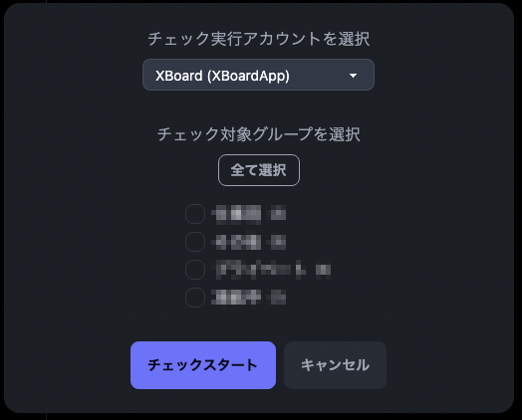This screenshot has width=522, height=420.
Task: Click the XBoard (XBoardApp) text in the selector
Action: coord(222,76)
